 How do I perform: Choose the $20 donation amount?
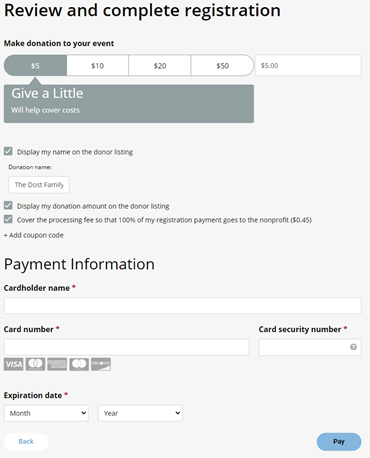(x=160, y=66)
